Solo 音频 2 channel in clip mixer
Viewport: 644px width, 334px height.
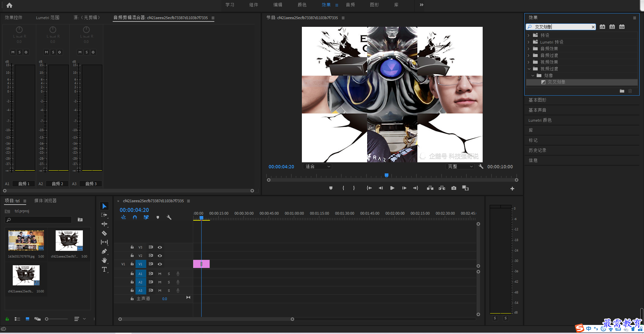click(x=53, y=52)
